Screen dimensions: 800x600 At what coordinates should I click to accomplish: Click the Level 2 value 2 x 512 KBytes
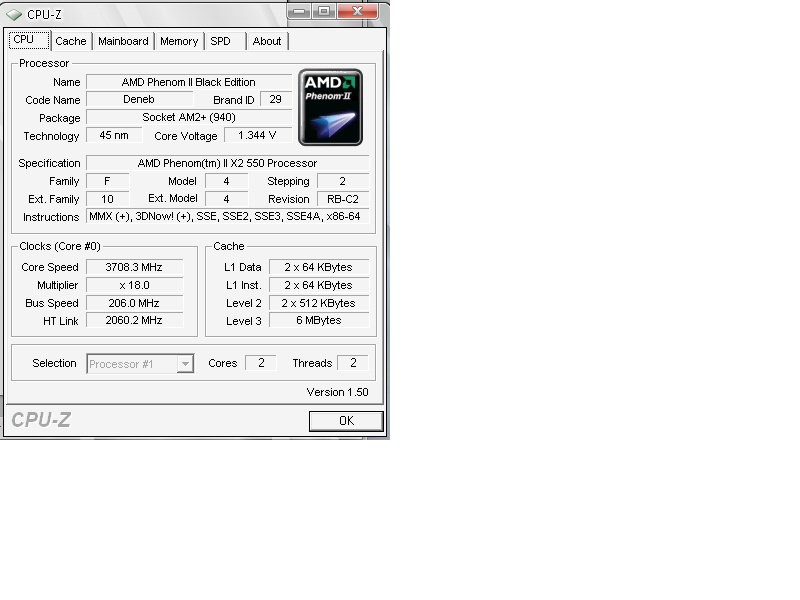tap(319, 303)
